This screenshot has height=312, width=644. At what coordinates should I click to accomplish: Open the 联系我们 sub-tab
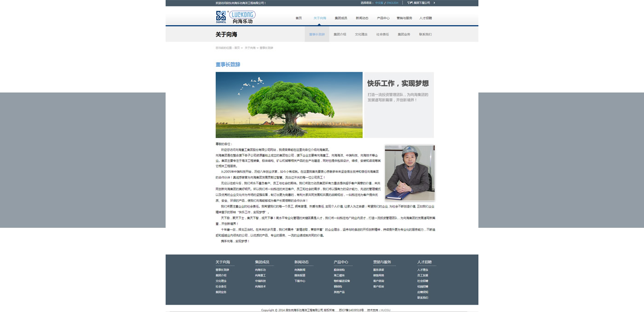point(425,35)
